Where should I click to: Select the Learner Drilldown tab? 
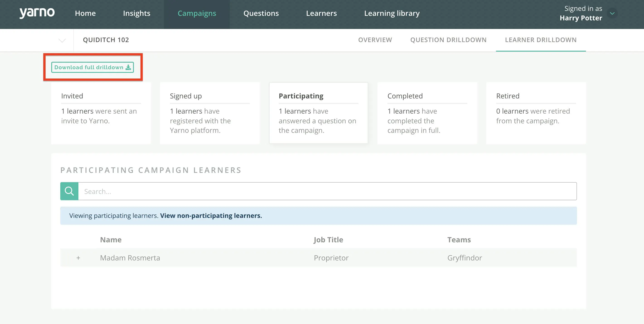pyautogui.click(x=541, y=40)
